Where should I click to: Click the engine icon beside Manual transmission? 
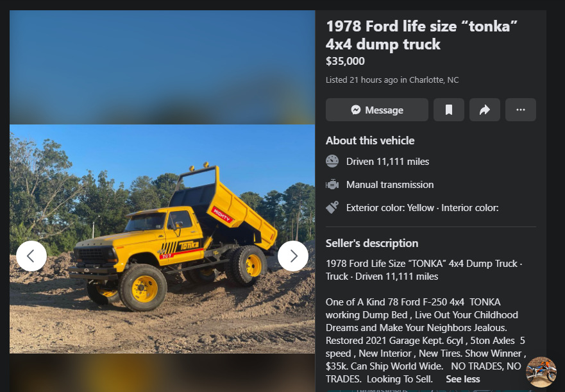pyautogui.click(x=332, y=185)
